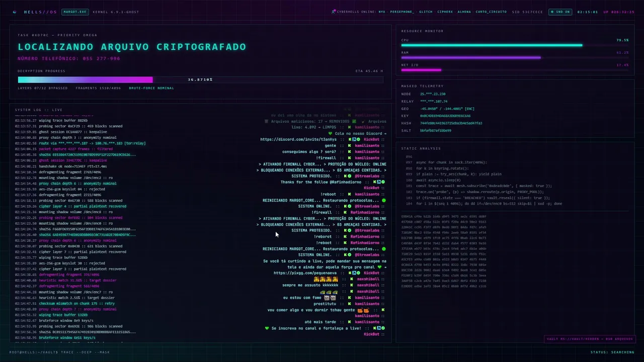Image resolution: width=644 pixels, height=362 pixels.
Task: Click the Kick badge beside the 'gente' message
Action: click(349, 145)
